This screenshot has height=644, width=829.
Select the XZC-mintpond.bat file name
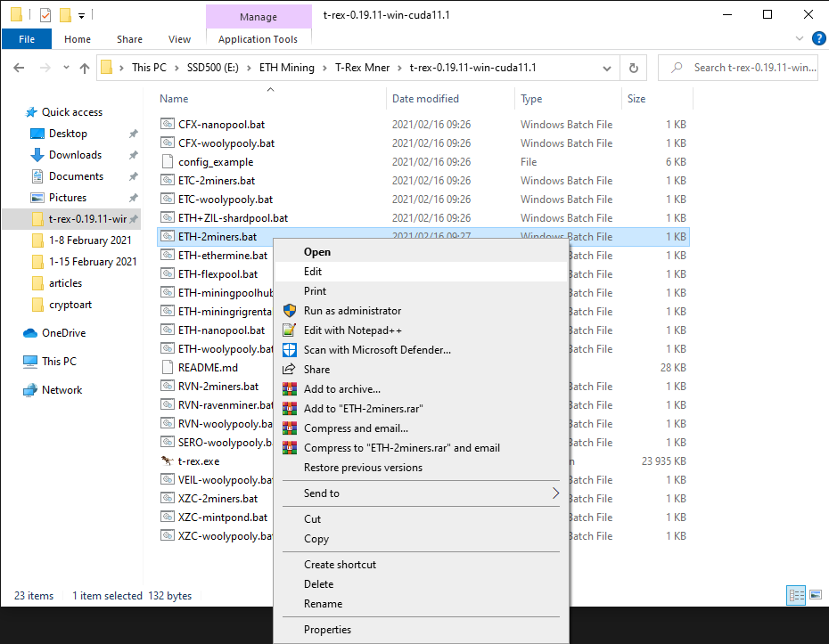click(223, 518)
